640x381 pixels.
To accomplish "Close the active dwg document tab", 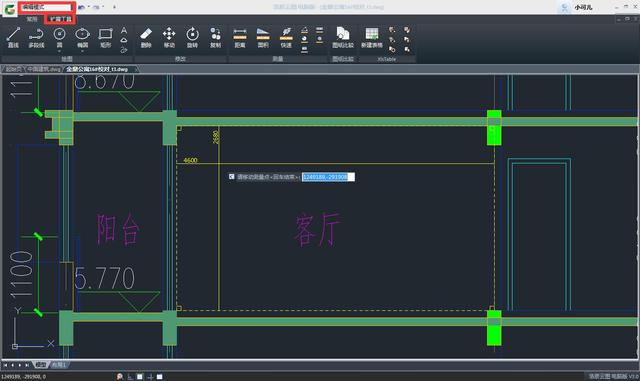I will 136,69.
